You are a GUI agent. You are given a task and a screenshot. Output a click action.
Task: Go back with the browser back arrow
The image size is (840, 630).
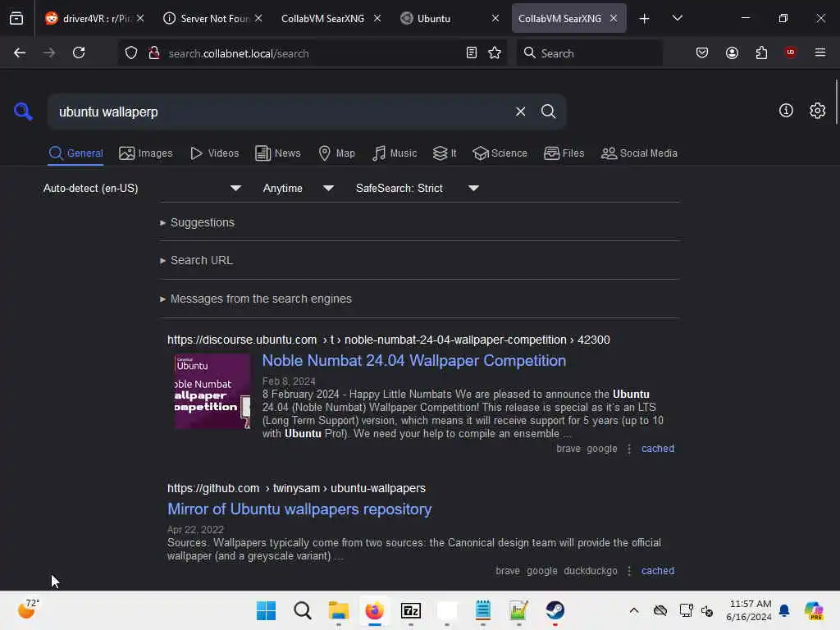click(20, 52)
